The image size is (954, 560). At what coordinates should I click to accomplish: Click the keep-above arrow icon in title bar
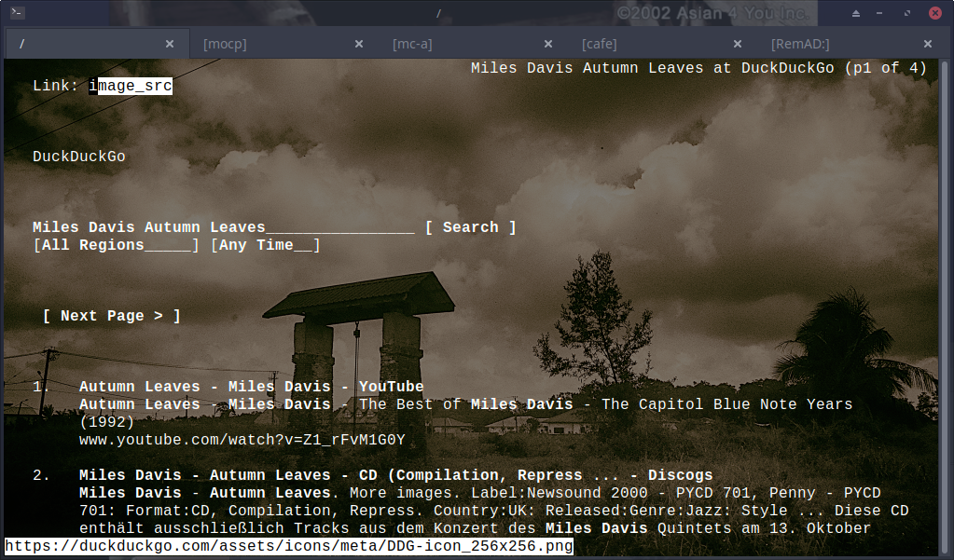856,13
